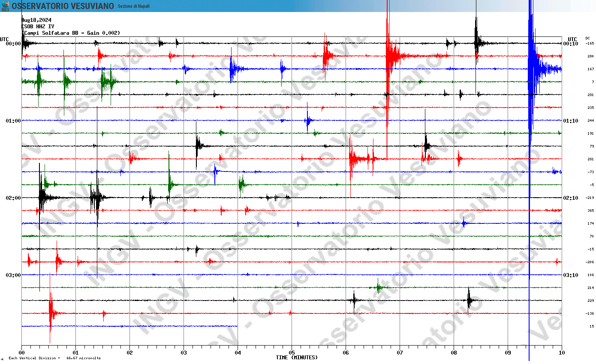596x364 pixels.
Task: Click the 00 minute axis label
Action: click(21, 353)
